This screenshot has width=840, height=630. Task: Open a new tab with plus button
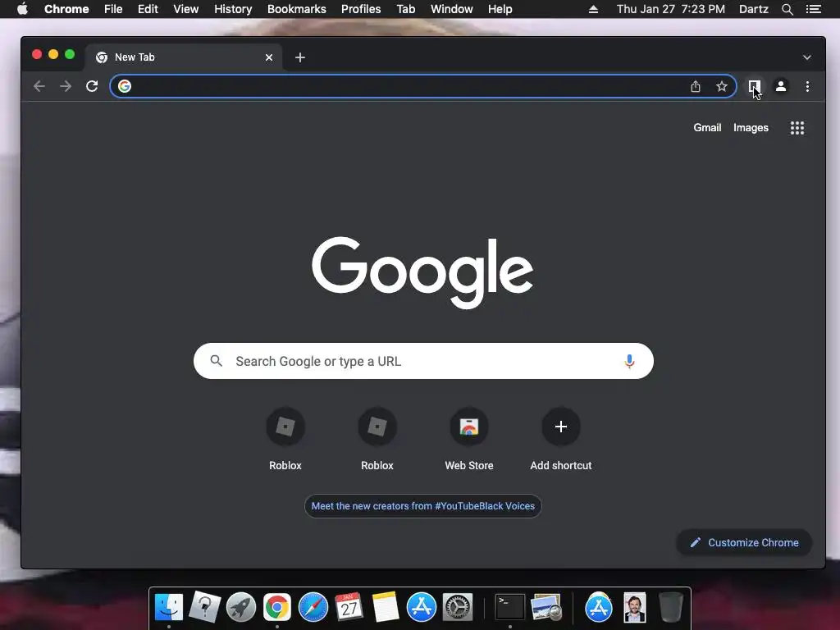click(300, 57)
